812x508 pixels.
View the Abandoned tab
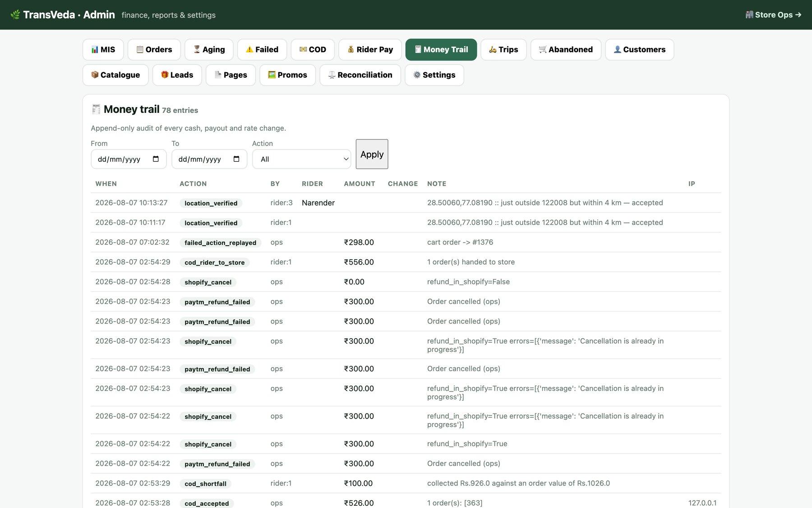coord(566,50)
